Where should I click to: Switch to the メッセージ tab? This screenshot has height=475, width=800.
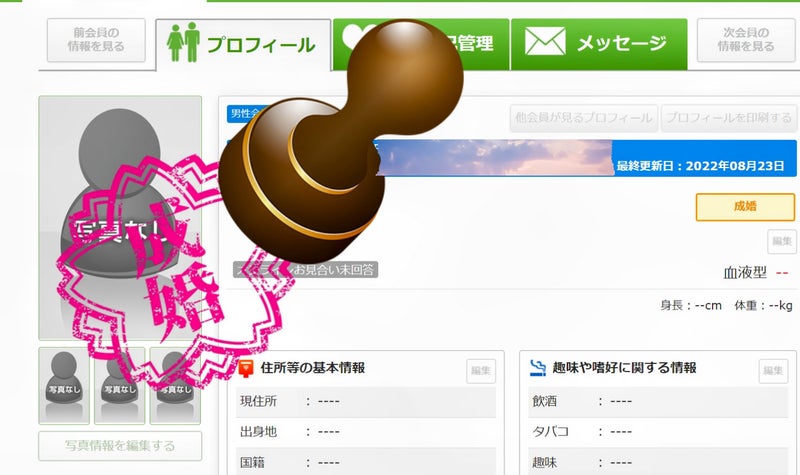598,43
